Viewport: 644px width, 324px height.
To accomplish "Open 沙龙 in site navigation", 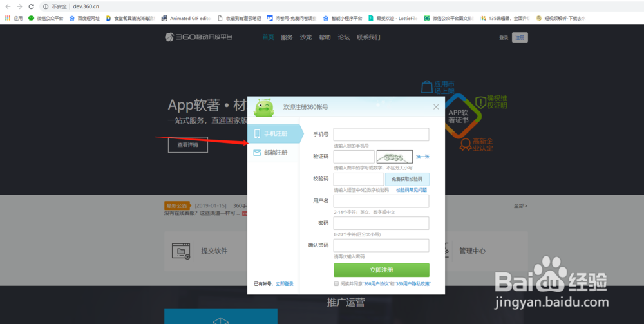I will [305, 37].
